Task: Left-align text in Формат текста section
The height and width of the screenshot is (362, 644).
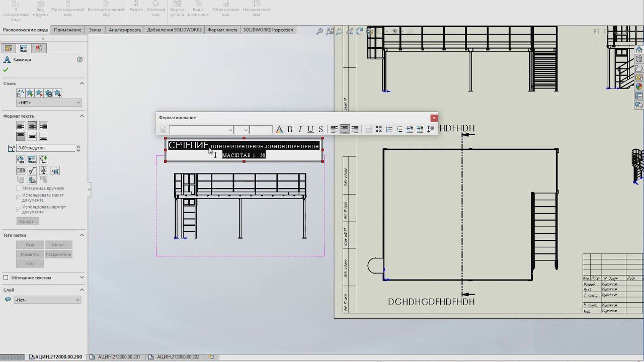Action: pos(21,126)
